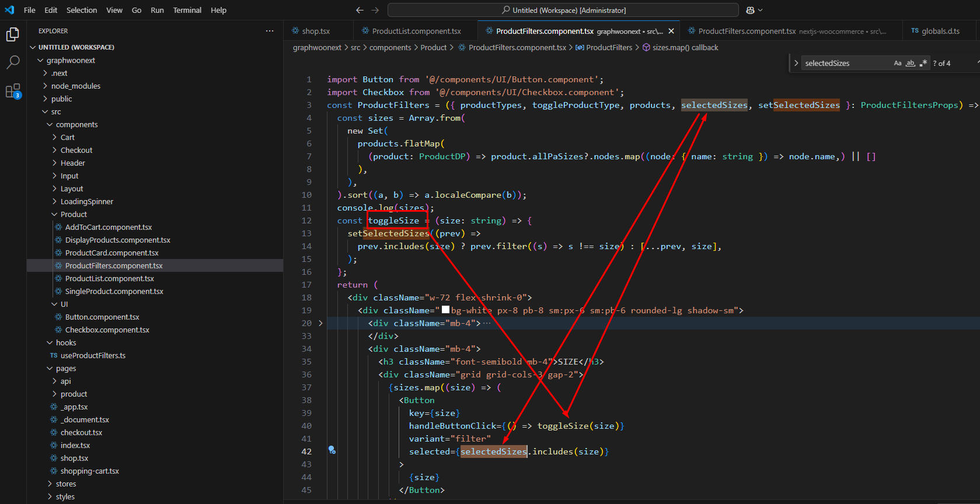The width and height of the screenshot is (980, 504).
Task: Toggle replace mode chevron in find widget
Action: [x=796, y=63]
